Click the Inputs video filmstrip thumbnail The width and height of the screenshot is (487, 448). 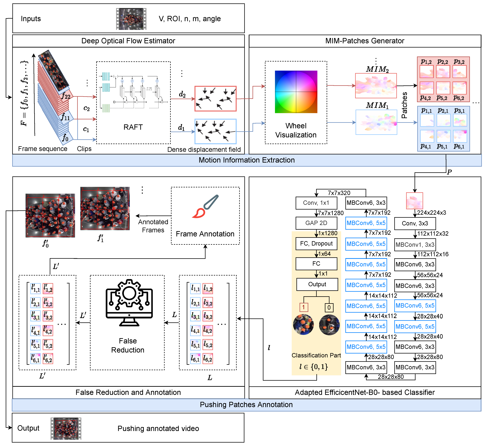[x=131, y=19]
